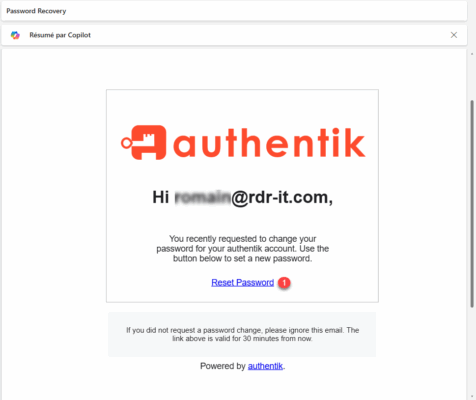
Task: Click the 'valid for 30 minutes' line
Action: coord(242,339)
